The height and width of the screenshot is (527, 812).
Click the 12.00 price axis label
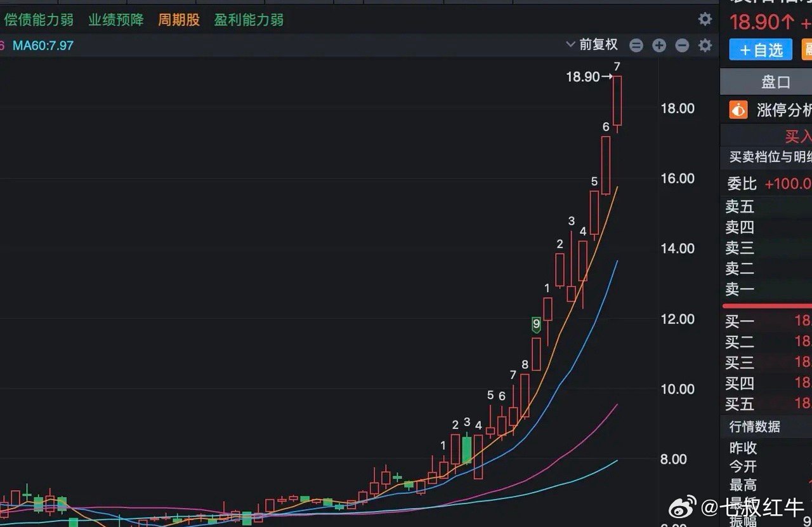(677, 319)
